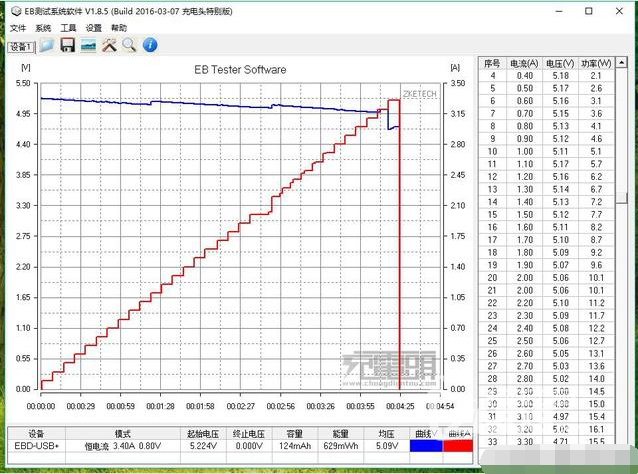Click the 2.50 current cell in row 25
This screenshot has height=474, width=638.
tap(524, 341)
